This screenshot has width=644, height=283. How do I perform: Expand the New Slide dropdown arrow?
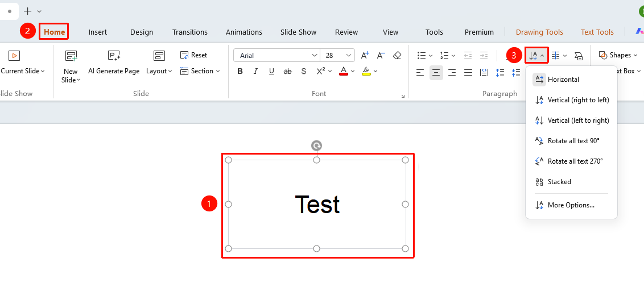78,80
